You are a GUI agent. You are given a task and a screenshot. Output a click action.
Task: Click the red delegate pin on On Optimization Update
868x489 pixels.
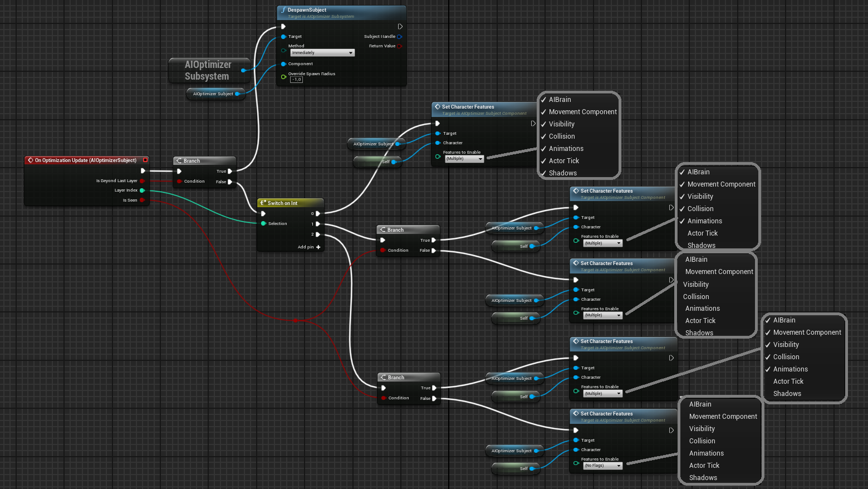point(145,160)
